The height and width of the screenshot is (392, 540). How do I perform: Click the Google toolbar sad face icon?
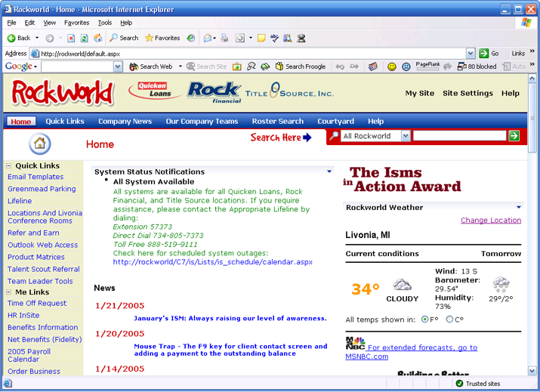point(406,66)
